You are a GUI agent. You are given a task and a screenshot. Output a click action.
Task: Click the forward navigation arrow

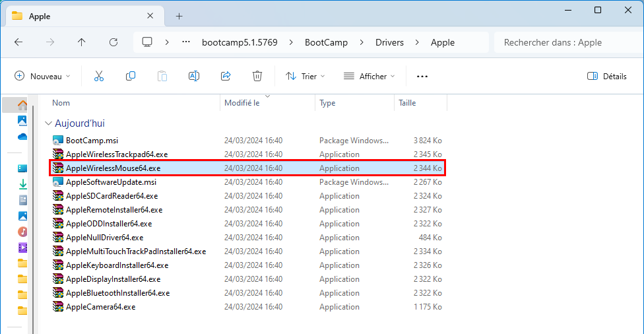[x=50, y=42]
